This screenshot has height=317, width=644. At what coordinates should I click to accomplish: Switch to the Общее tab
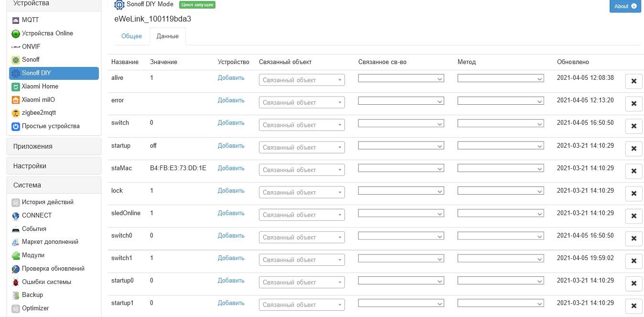(131, 36)
